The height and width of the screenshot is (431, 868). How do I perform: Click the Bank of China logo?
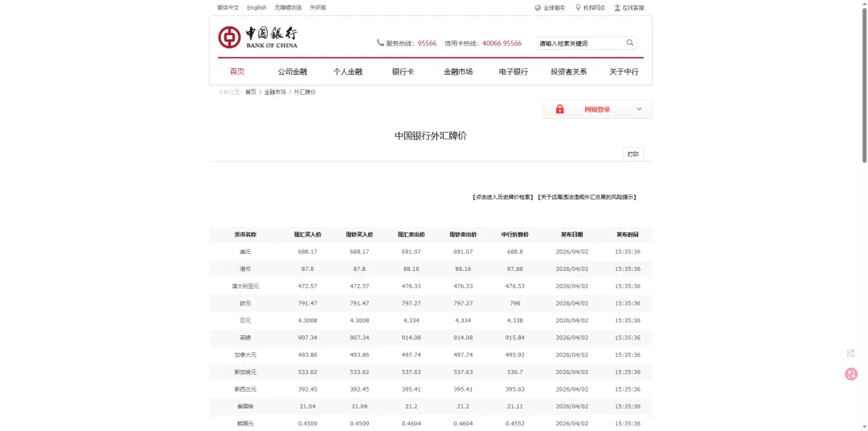click(257, 37)
